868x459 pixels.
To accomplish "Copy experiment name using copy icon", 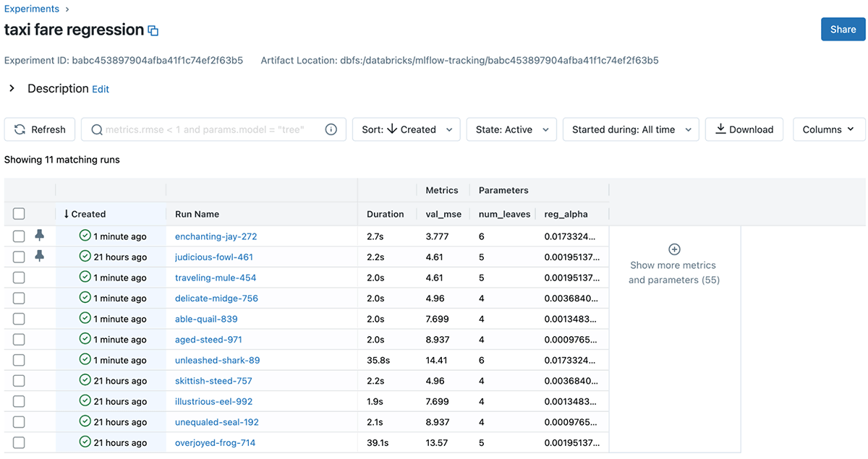I will 153,31.
